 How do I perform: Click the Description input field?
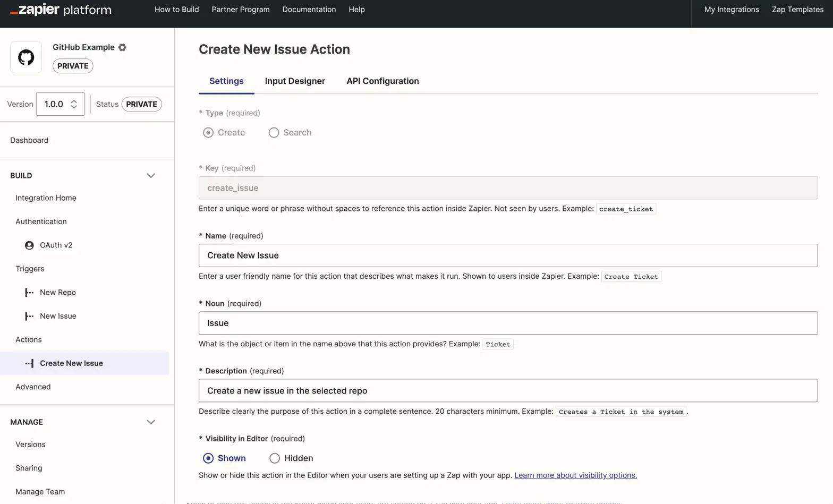click(x=508, y=391)
